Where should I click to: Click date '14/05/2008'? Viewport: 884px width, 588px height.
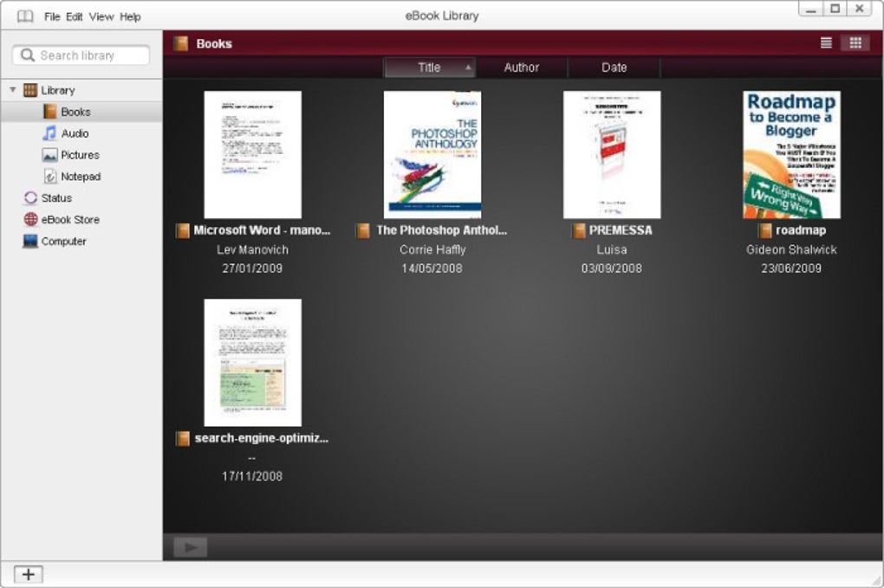point(432,268)
